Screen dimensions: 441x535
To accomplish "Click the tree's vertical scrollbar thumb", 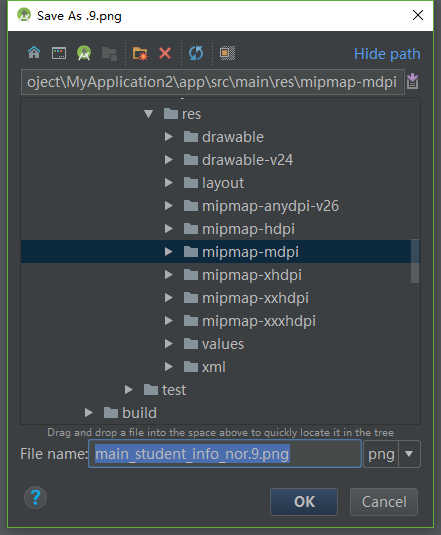I will point(415,261).
